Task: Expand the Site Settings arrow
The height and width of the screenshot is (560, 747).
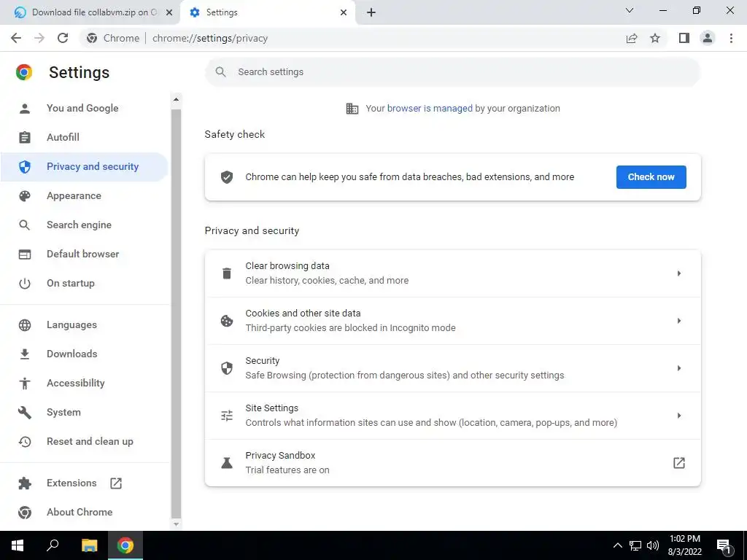Action: [679, 416]
